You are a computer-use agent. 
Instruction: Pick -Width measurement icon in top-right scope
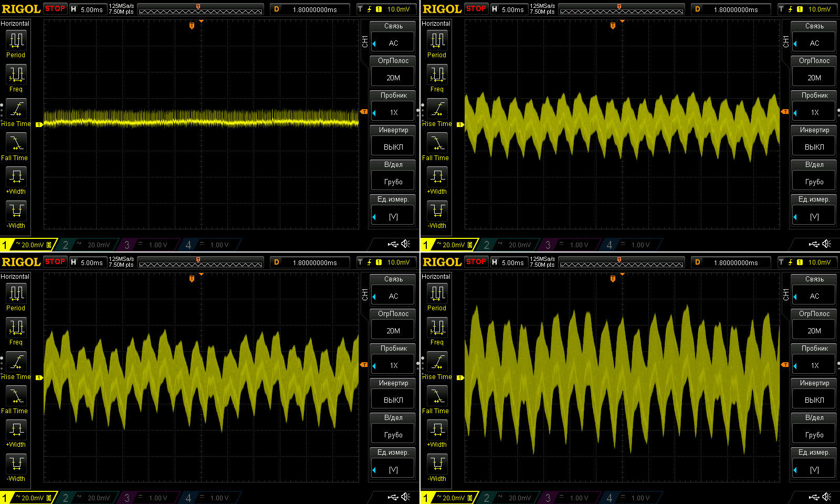[437, 211]
